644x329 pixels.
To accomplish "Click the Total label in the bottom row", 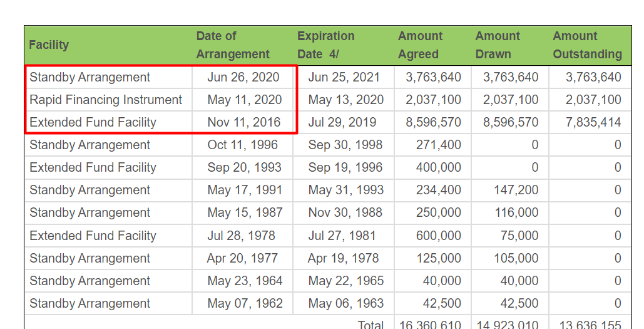I will [371, 324].
